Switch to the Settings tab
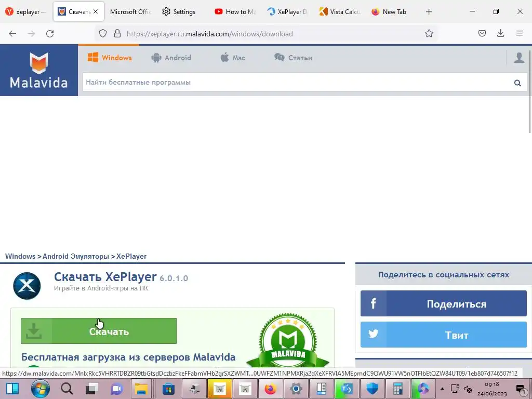Screen dimensions: 532x399 [x=183, y=12]
